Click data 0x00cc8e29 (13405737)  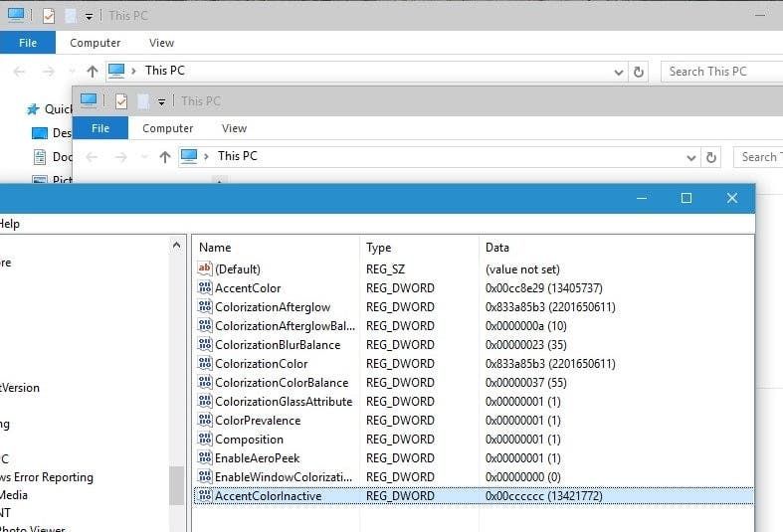click(x=544, y=288)
